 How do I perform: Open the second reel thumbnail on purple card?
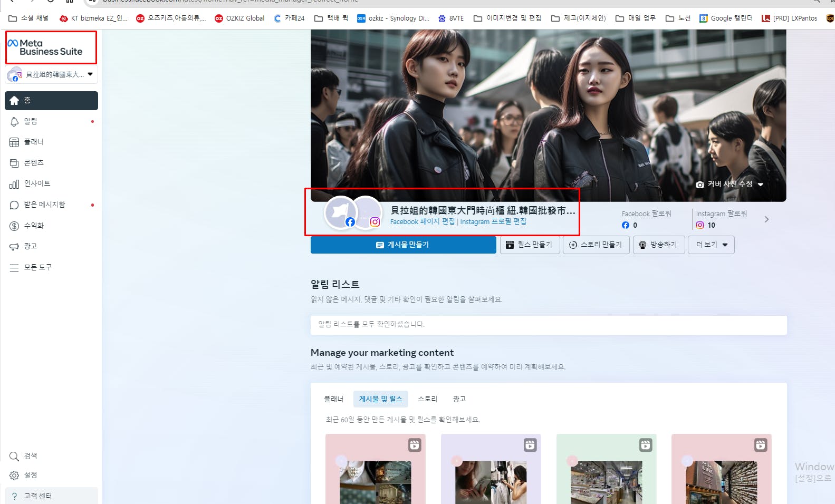(x=491, y=469)
